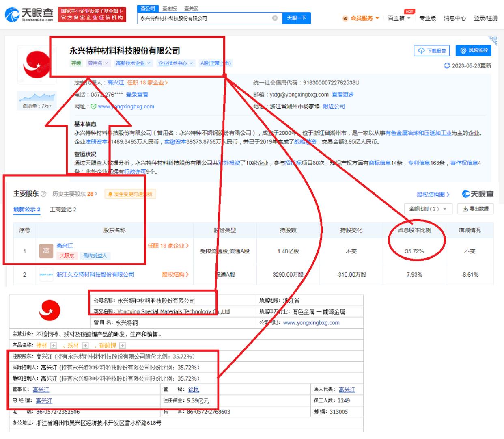Click 董秘 徐凤 link
The image size is (504, 439).
(194, 390)
